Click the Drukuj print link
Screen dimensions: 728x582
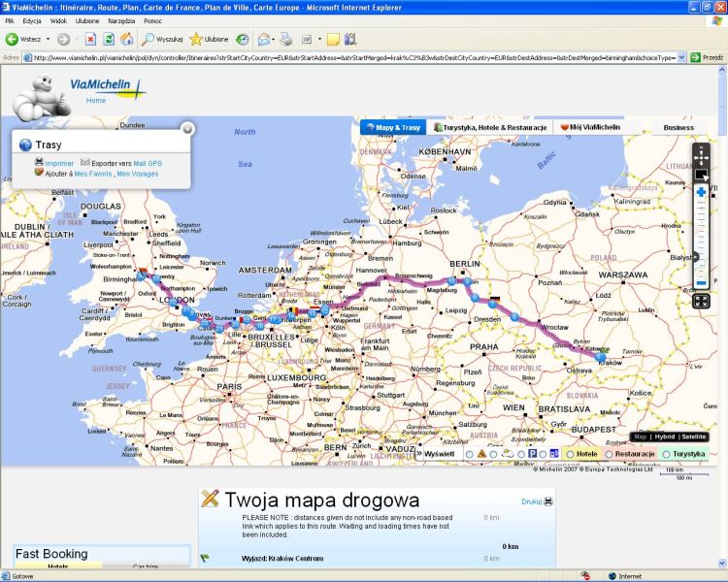[x=532, y=501]
